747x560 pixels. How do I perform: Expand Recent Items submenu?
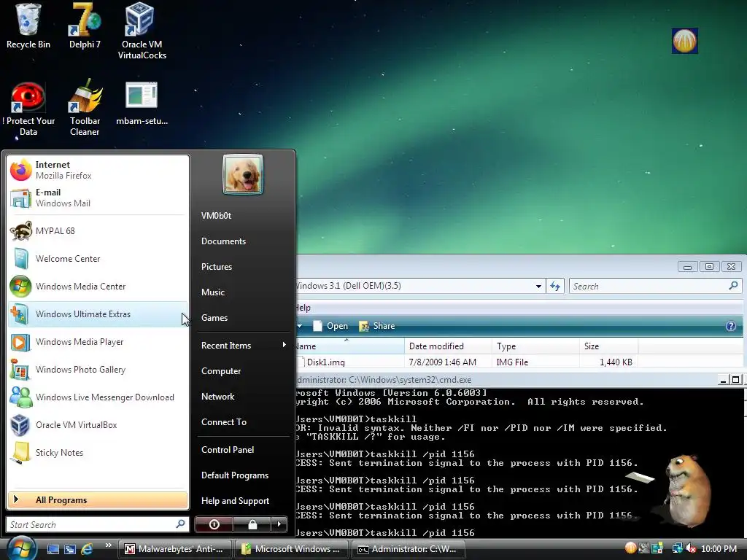point(244,345)
